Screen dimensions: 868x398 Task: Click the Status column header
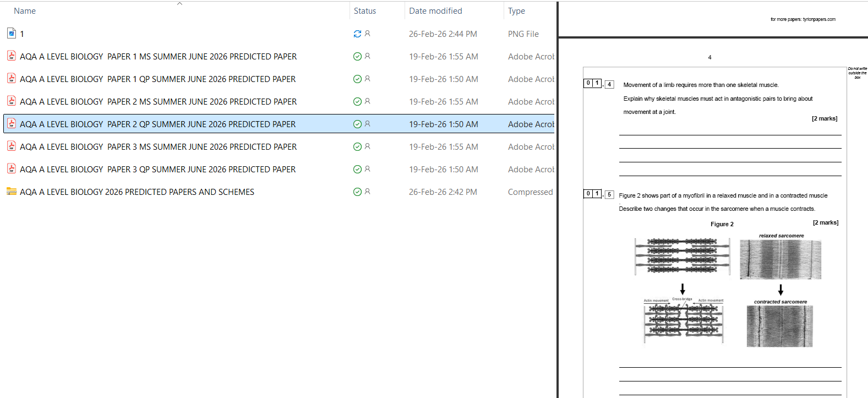365,11
